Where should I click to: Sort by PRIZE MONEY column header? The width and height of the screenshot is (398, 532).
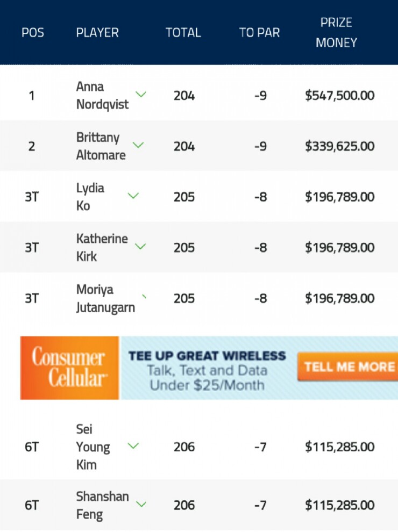(336, 33)
